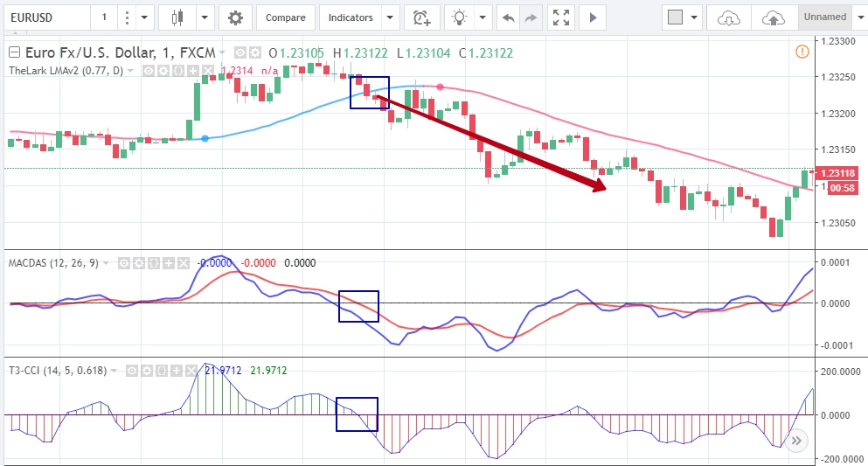Click MACDAS plus icon
Screen dimensions: 868x466
click(169, 263)
